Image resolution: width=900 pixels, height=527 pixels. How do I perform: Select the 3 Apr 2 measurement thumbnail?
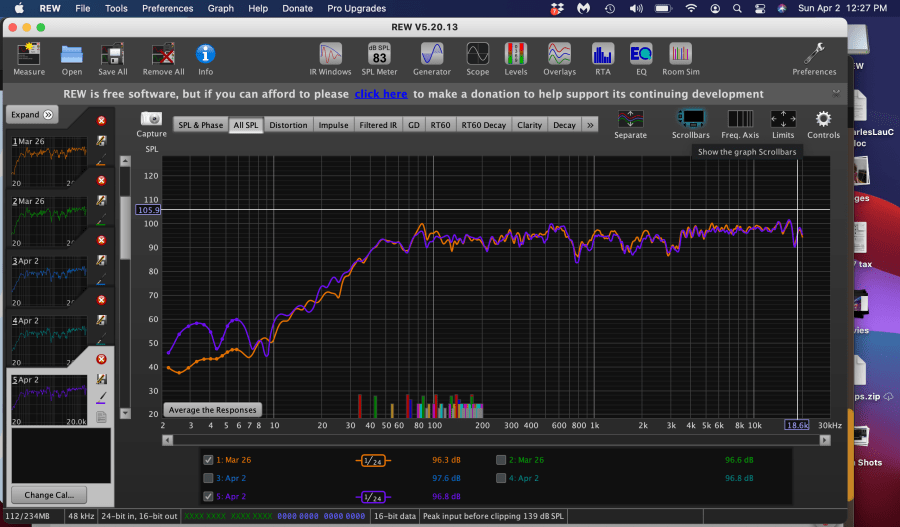pos(49,282)
